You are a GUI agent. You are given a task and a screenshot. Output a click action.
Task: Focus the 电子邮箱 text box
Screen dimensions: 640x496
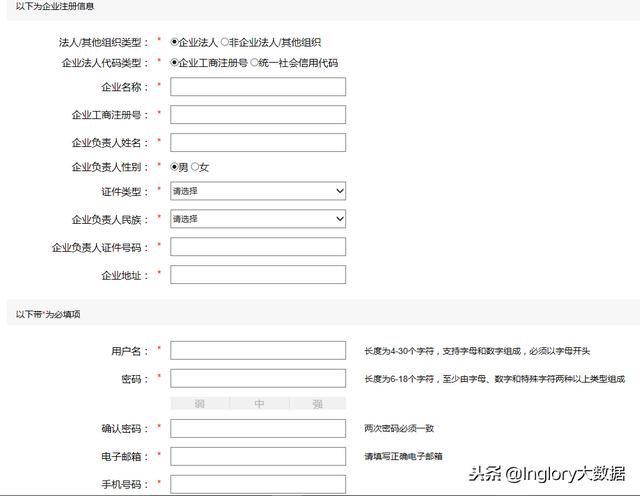tap(258, 456)
